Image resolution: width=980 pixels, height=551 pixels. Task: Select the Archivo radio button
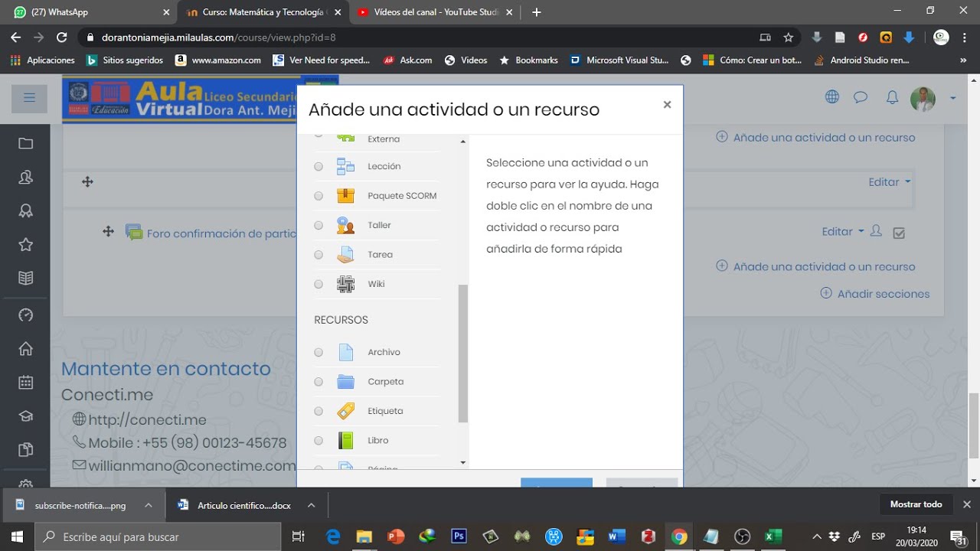click(x=318, y=353)
